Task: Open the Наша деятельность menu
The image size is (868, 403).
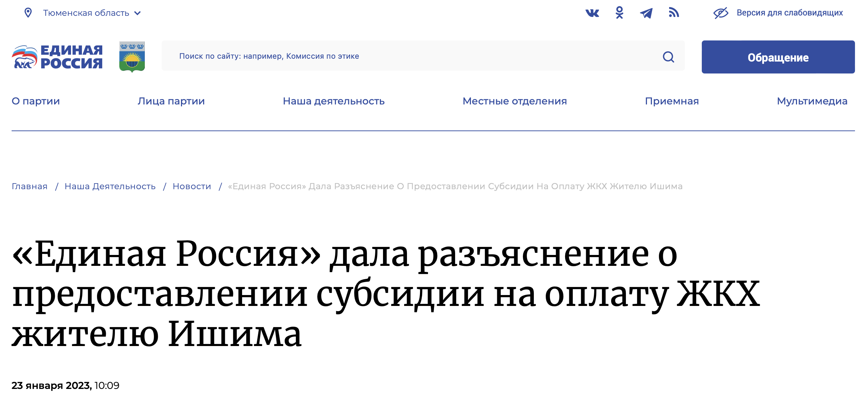Action: point(334,101)
